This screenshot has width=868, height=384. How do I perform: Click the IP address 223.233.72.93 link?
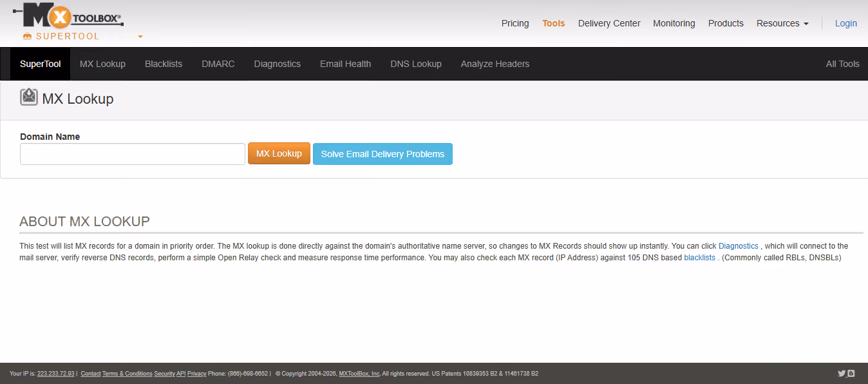[x=56, y=374]
